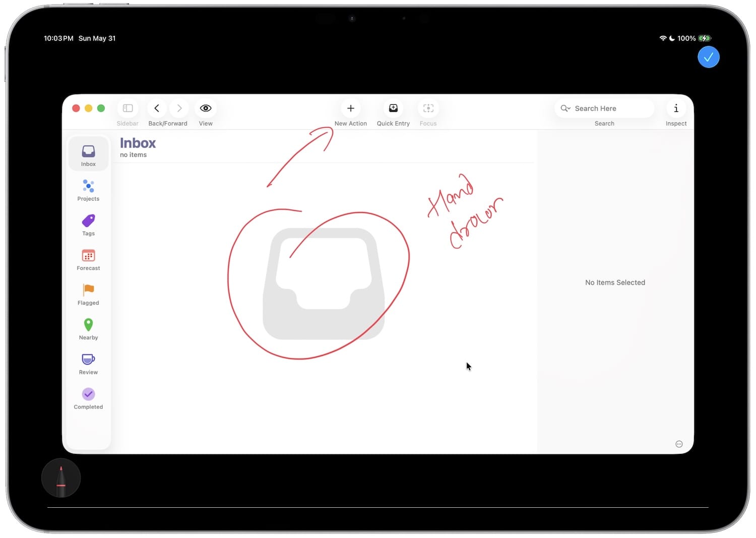Click the yellow minimize window button
This screenshot has height=538, width=756.
(88, 108)
